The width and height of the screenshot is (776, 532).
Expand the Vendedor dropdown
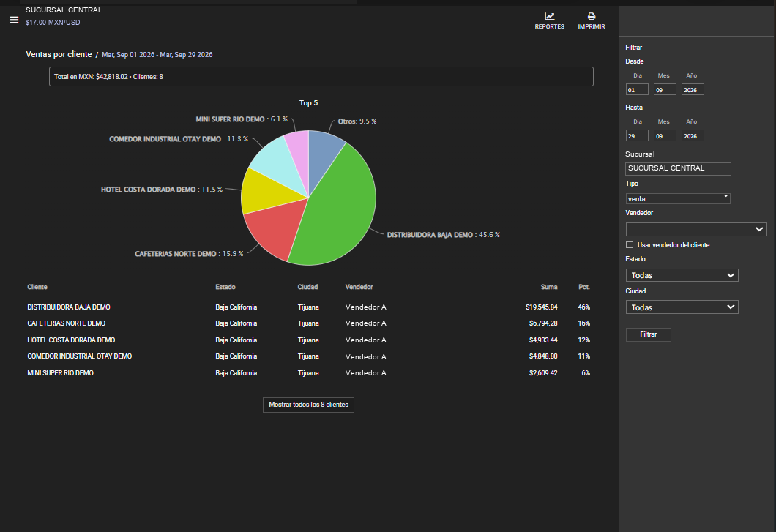696,229
